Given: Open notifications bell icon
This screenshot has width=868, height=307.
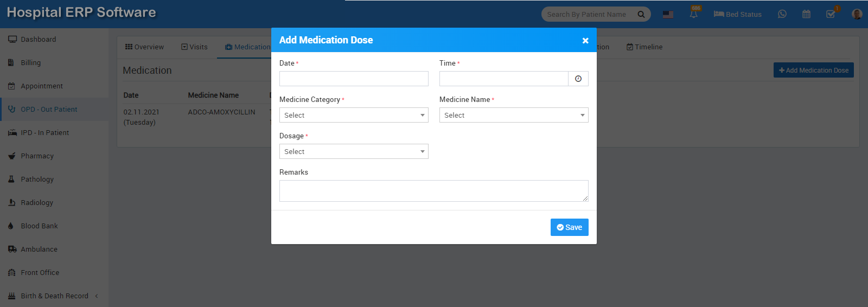Looking at the screenshot, I should pyautogui.click(x=694, y=14).
